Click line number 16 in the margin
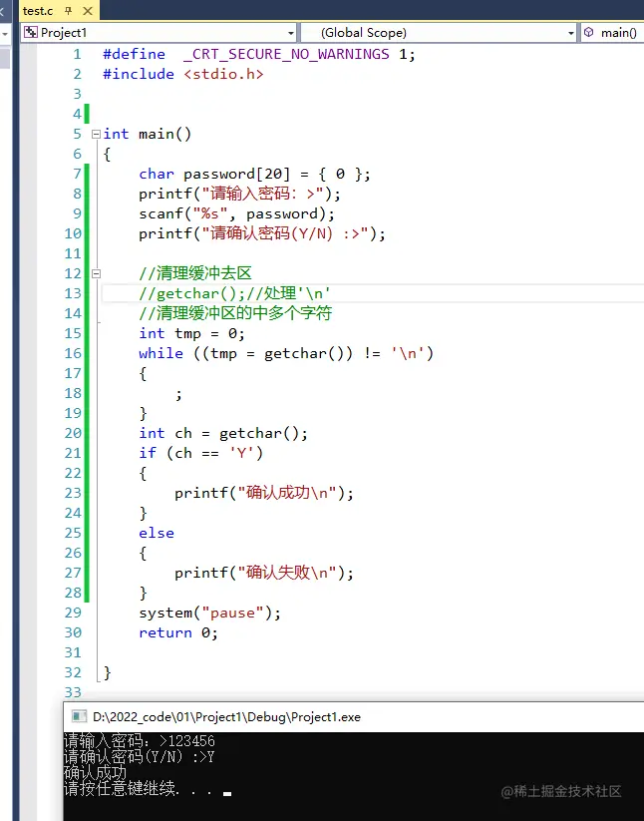This screenshot has height=821, width=644. tap(73, 353)
